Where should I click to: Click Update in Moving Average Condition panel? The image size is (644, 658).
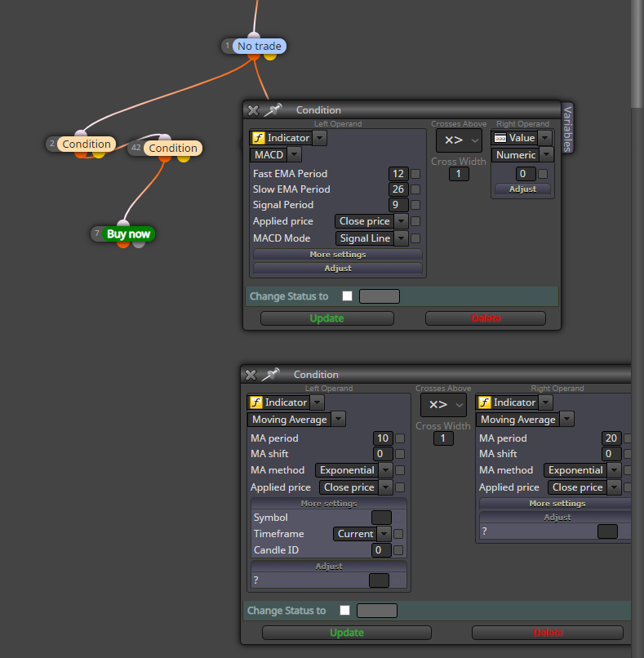click(347, 633)
